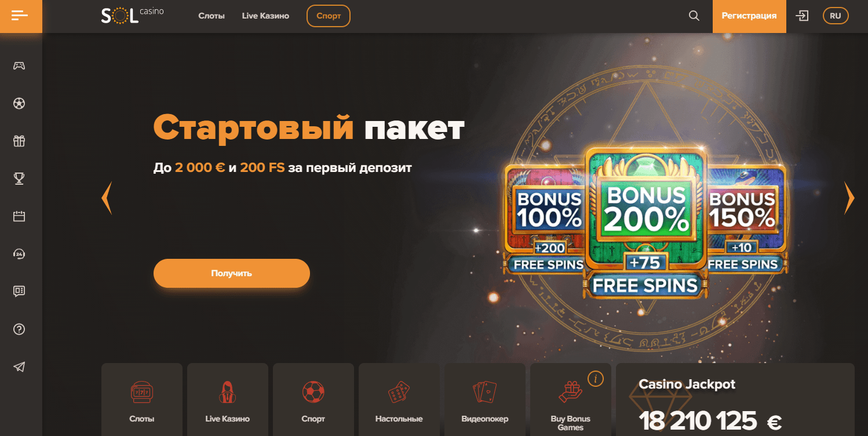Click the gamepad icon in the sidebar
The height and width of the screenshot is (436, 868).
(19, 65)
